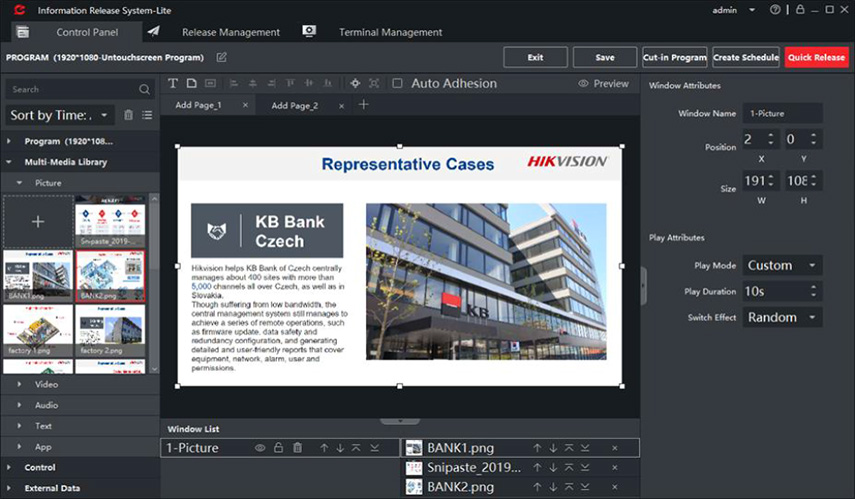Click the lock screen icon in title bar
Image resolution: width=855 pixels, height=499 pixels.
tap(800, 10)
